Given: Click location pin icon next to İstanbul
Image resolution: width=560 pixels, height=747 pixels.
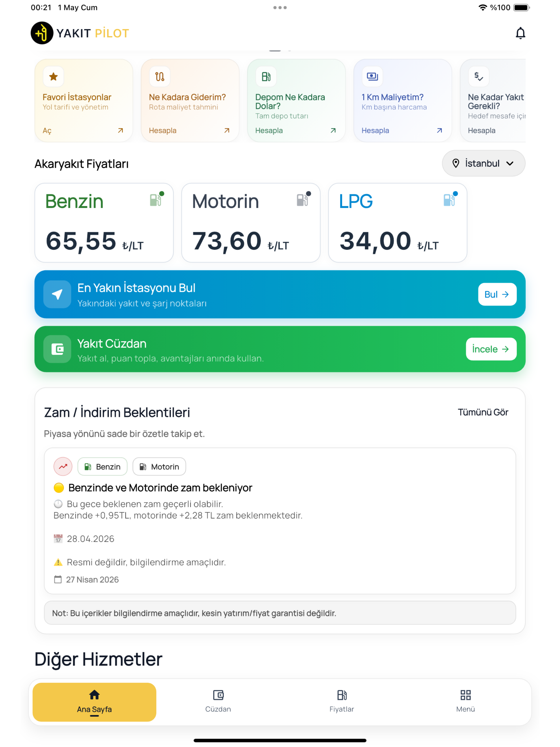Looking at the screenshot, I should click(x=456, y=163).
